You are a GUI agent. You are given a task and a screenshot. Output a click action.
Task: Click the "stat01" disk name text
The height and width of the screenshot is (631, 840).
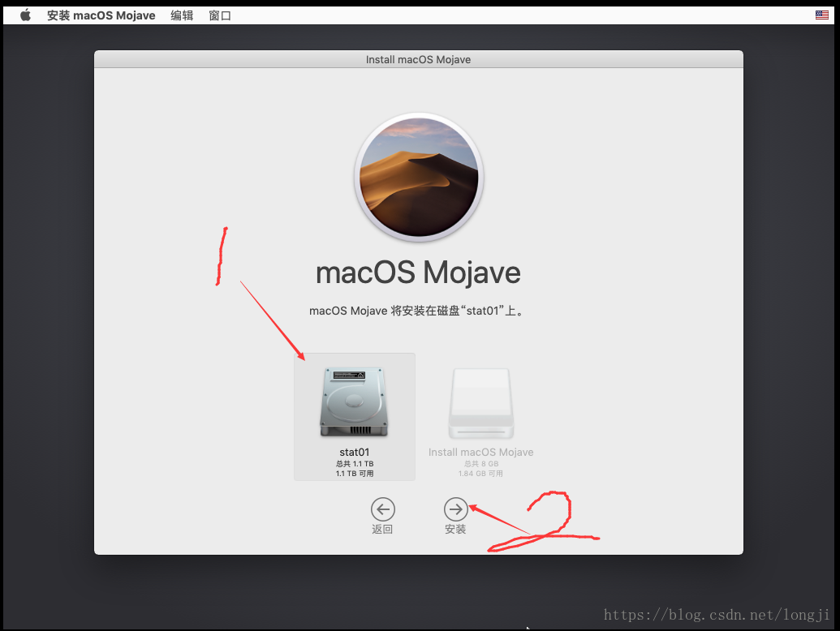coord(354,453)
